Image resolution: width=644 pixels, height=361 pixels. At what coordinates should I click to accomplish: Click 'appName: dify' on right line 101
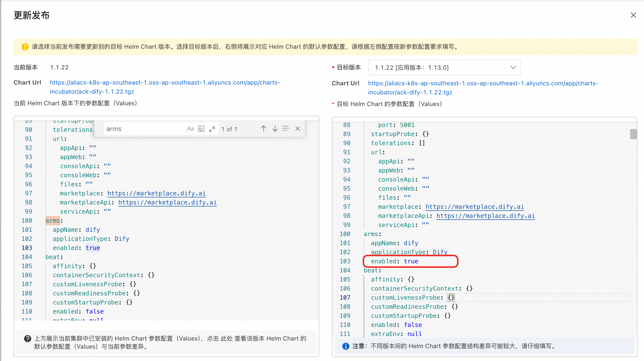point(394,243)
